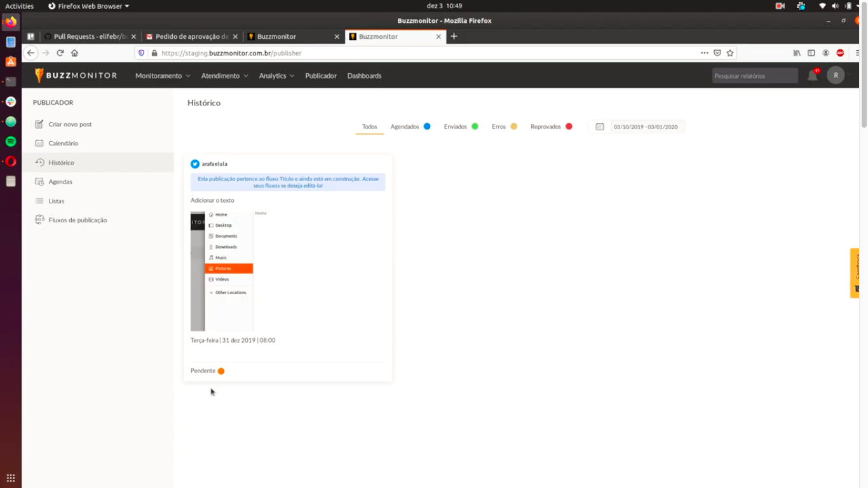The image size is (868, 488).
Task: Click the notification bell icon
Action: point(812,76)
